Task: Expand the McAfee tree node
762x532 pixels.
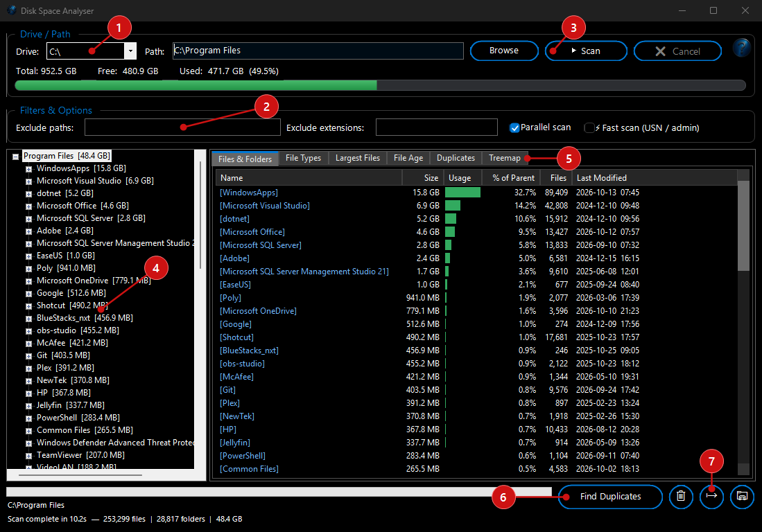Action: tap(28, 344)
